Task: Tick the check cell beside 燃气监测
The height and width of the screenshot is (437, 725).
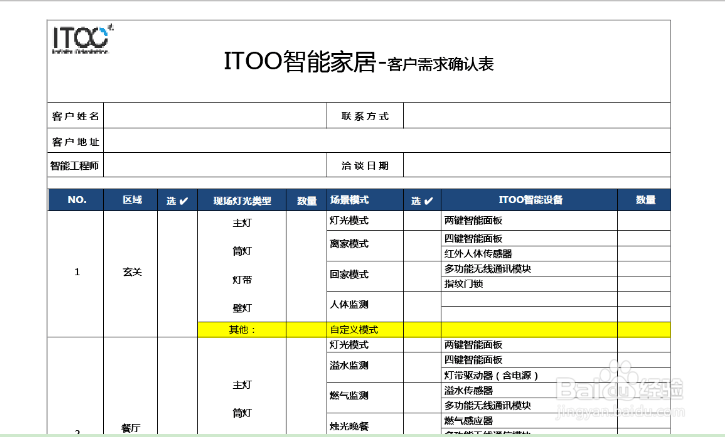Action: (422, 397)
